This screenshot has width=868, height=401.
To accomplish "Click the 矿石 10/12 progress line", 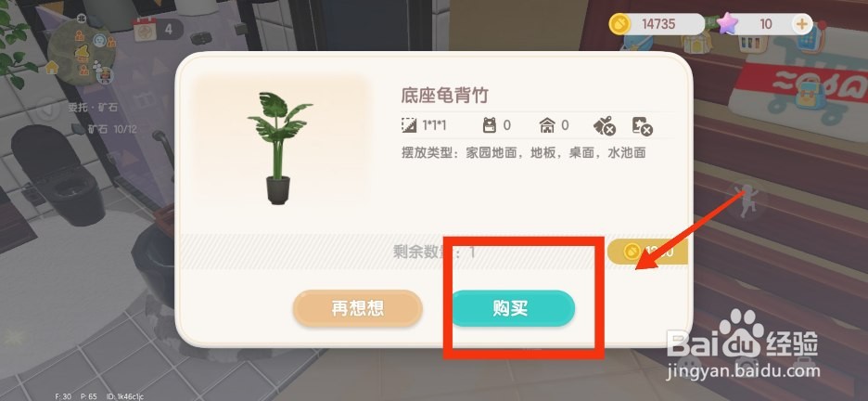I will pos(112,129).
